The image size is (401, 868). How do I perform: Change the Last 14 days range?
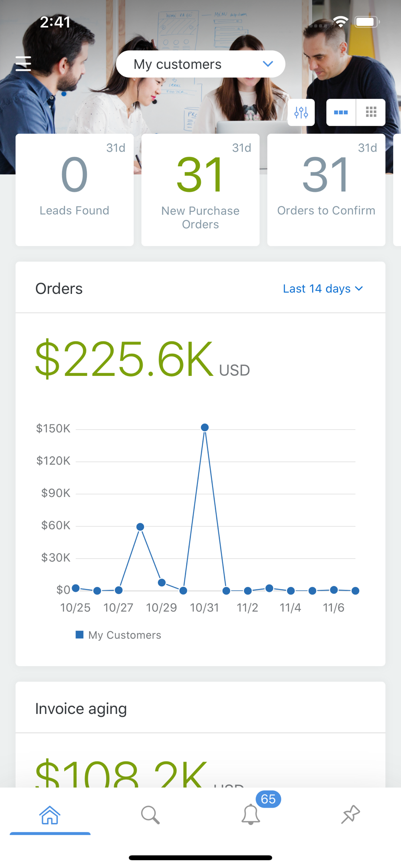(x=323, y=289)
